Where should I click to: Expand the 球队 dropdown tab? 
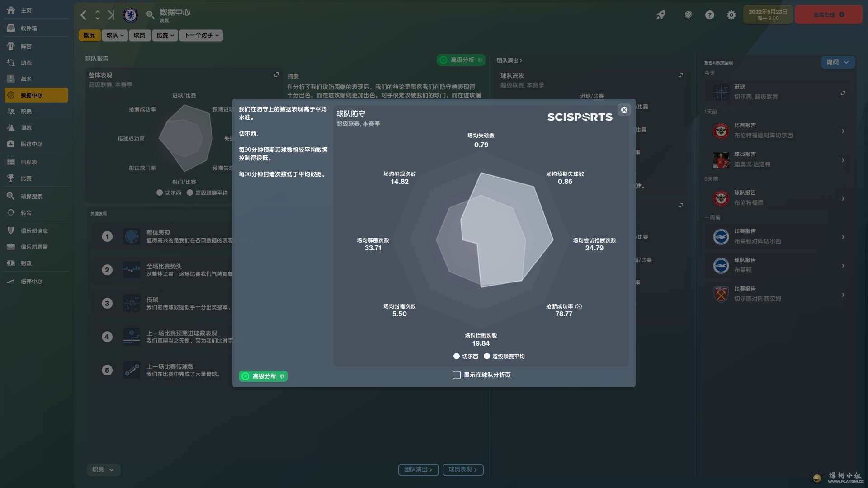click(114, 35)
